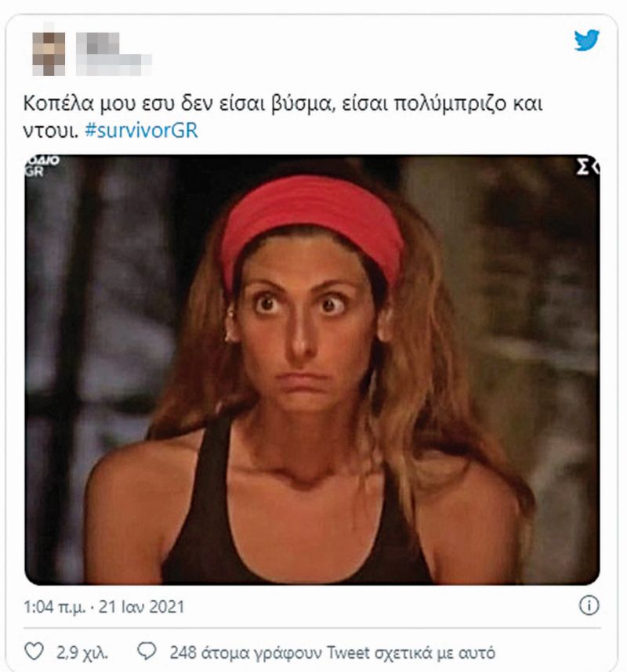The height and width of the screenshot is (672, 627).
Task: Click the 21 Ιαν 2021 date
Action: point(142,607)
